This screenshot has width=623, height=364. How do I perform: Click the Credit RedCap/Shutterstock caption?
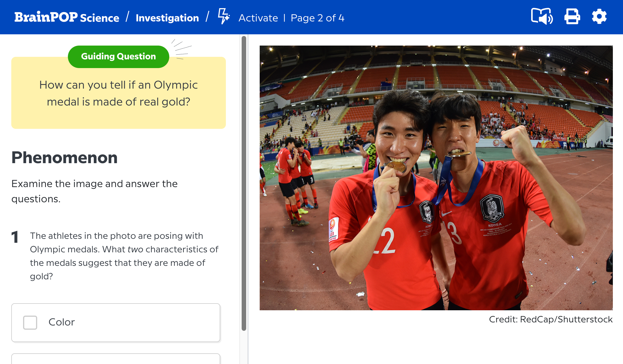tap(551, 320)
